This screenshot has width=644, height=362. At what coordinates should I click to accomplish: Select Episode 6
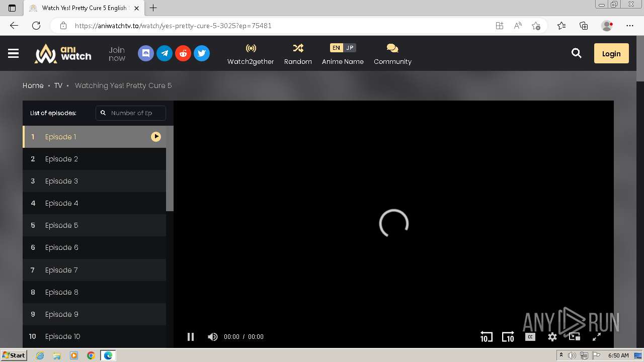point(94,247)
